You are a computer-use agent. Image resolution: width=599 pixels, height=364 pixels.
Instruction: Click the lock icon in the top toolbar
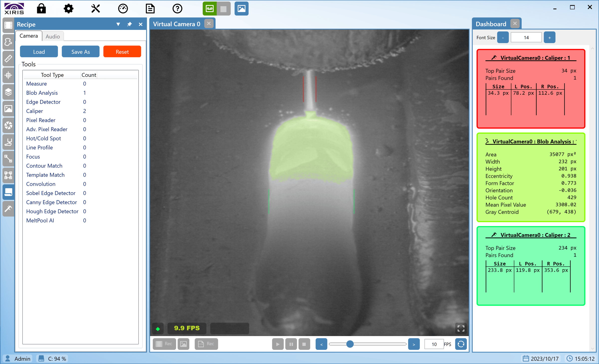coord(41,8)
